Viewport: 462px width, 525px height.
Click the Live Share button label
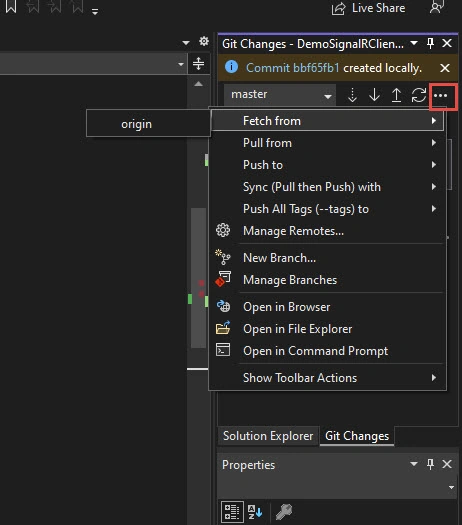click(378, 8)
